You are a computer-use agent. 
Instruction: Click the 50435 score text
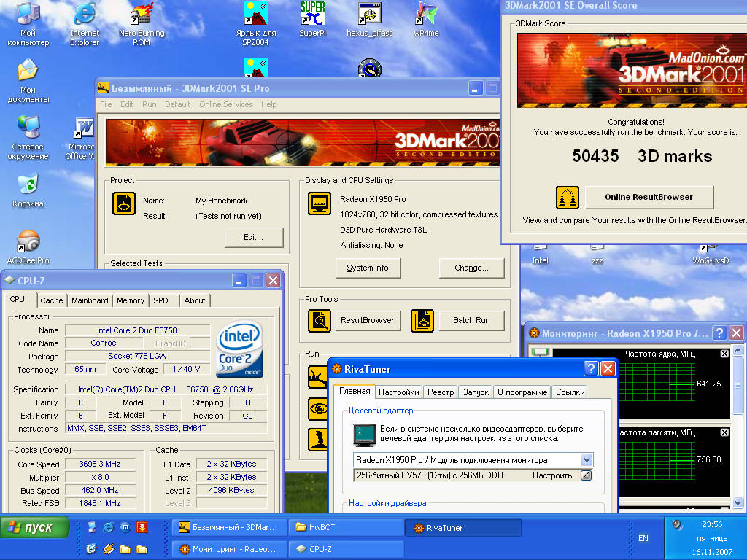pyautogui.click(x=595, y=156)
